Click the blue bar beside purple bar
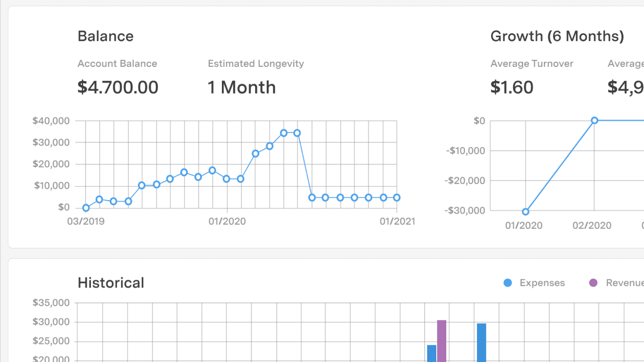This screenshot has width=644, height=362. (432, 353)
